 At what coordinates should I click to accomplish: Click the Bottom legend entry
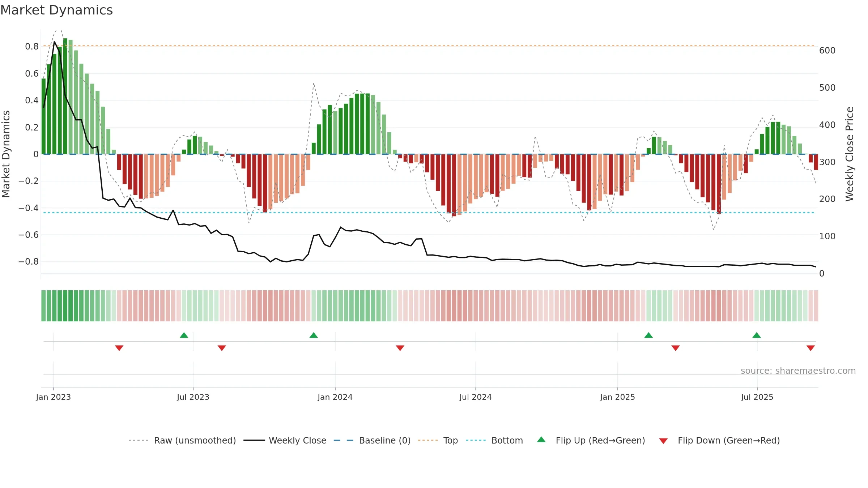point(495,440)
